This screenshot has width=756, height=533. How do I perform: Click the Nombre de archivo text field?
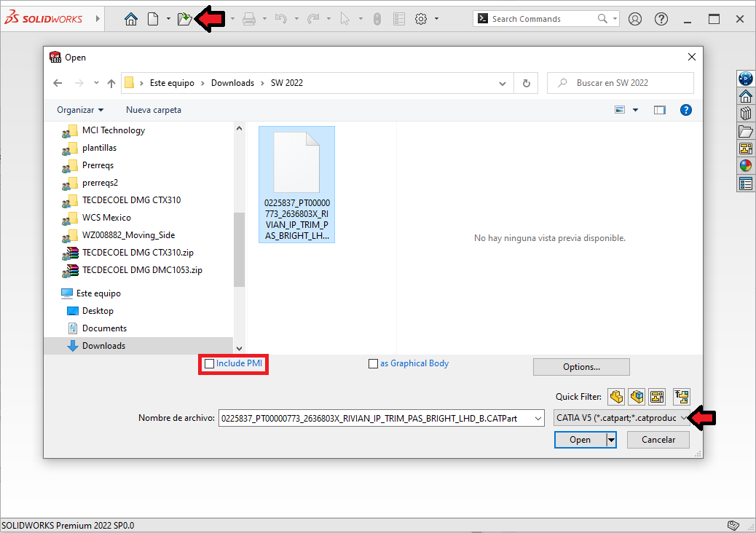tap(376, 418)
